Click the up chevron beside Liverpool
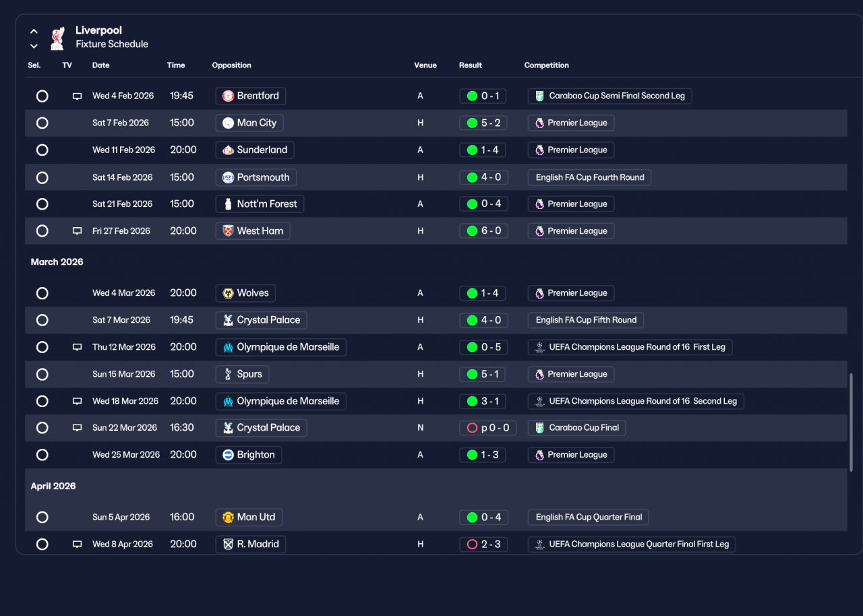The image size is (863, 616). pos(34,31)
